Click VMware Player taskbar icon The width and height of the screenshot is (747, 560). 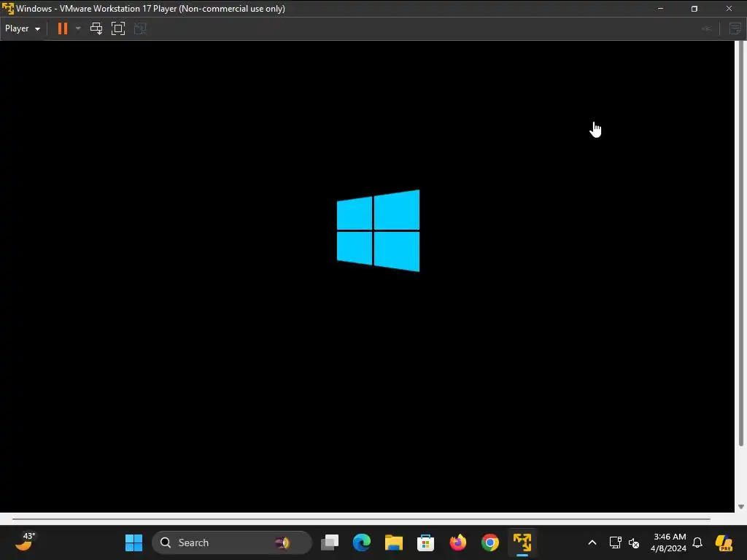point(522,542)
